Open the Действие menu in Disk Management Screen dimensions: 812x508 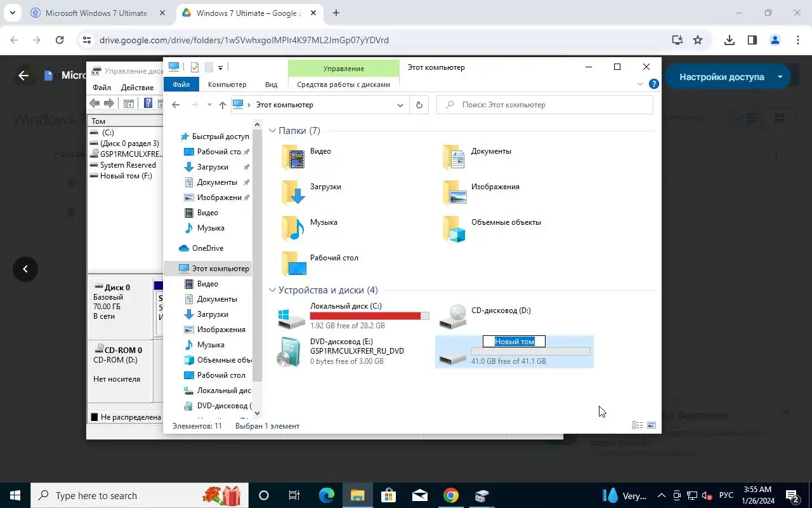tap(137, 88)
